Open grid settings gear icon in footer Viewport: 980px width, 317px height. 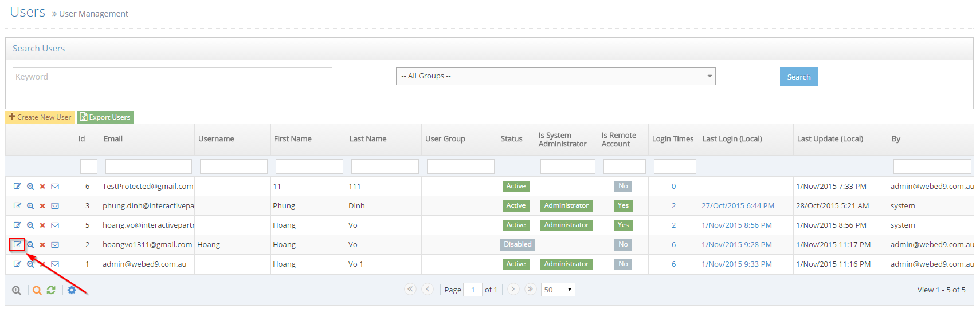[72, 290]
